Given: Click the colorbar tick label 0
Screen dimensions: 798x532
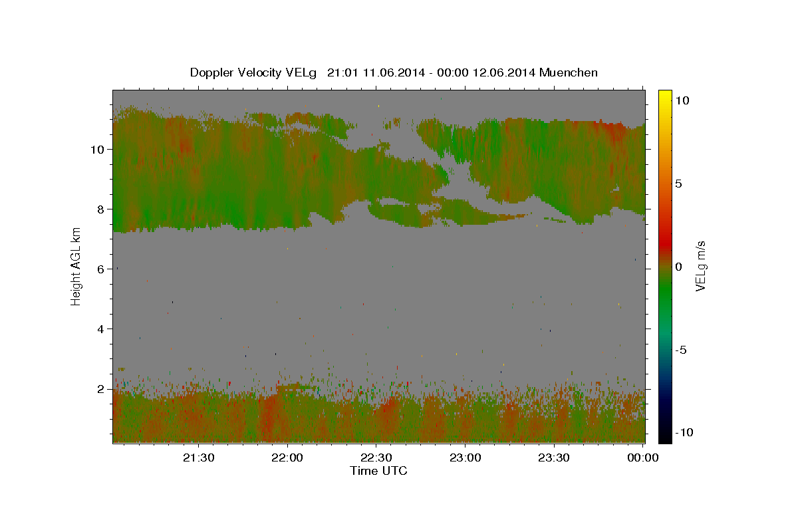Looking at the screenshot, I should 678,266.
